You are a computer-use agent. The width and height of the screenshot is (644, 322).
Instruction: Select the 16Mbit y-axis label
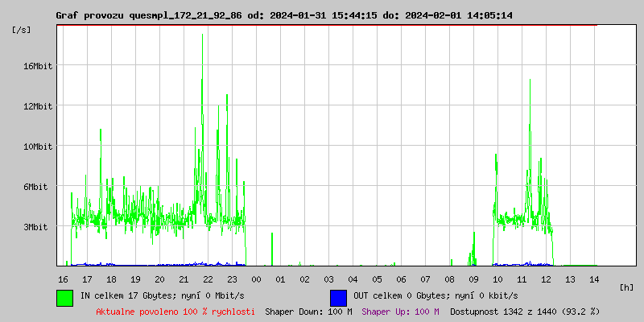tap(37, 66)
